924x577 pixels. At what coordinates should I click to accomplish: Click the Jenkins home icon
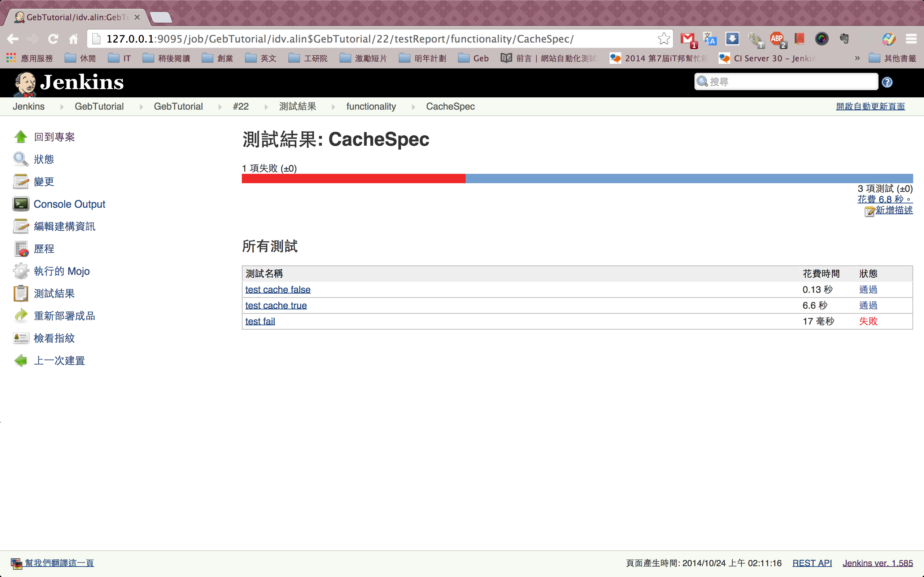[x=23, y=82]
